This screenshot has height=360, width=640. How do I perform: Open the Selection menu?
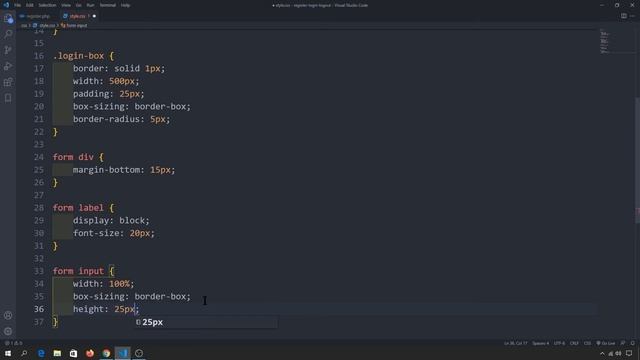coord(47,5)
